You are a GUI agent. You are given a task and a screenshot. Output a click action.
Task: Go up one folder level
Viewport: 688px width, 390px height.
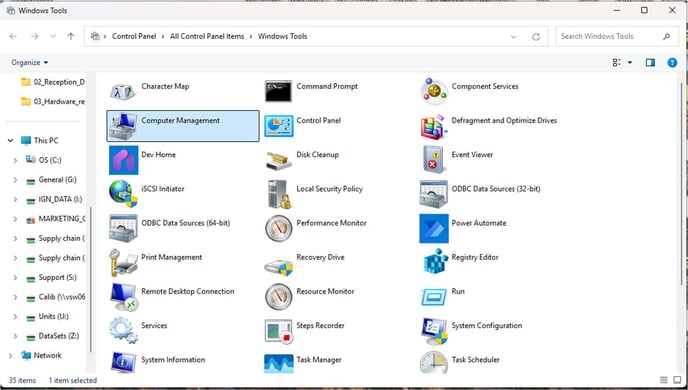71,36
